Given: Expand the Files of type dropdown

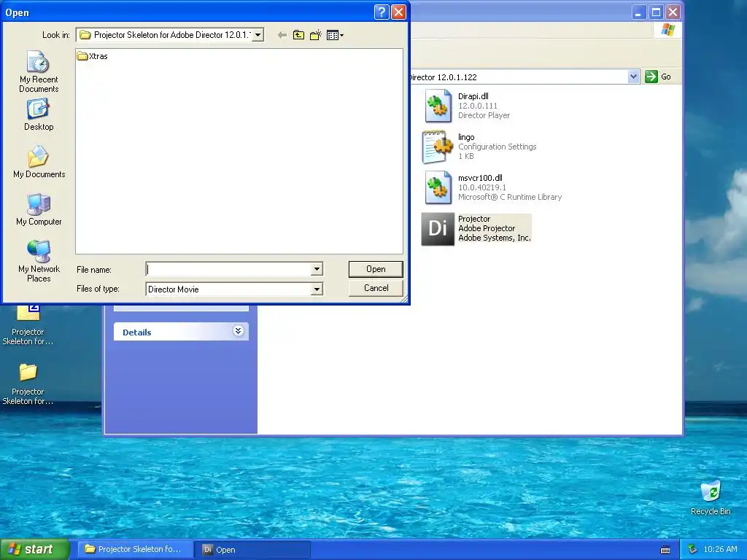Looking at the screenshot, I should [x=317, y=289].
